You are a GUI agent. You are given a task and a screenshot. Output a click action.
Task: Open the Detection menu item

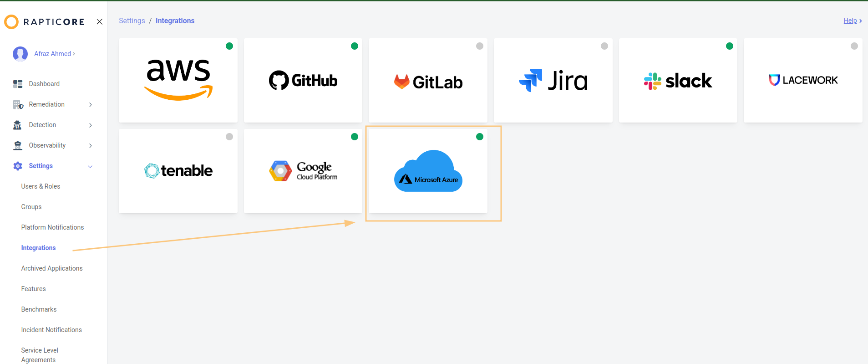pyautogui.click(x=42, y=125)
